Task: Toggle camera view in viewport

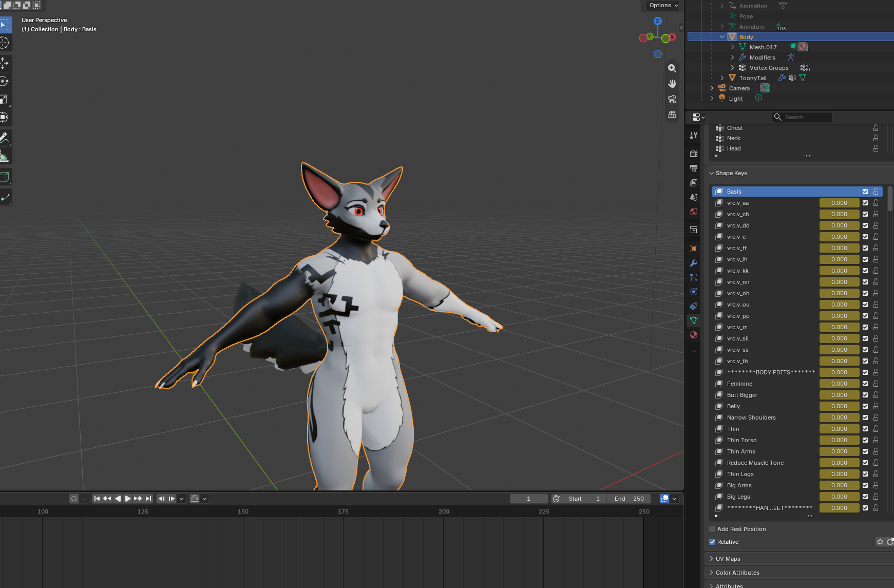Action: (x=672, y=99)
